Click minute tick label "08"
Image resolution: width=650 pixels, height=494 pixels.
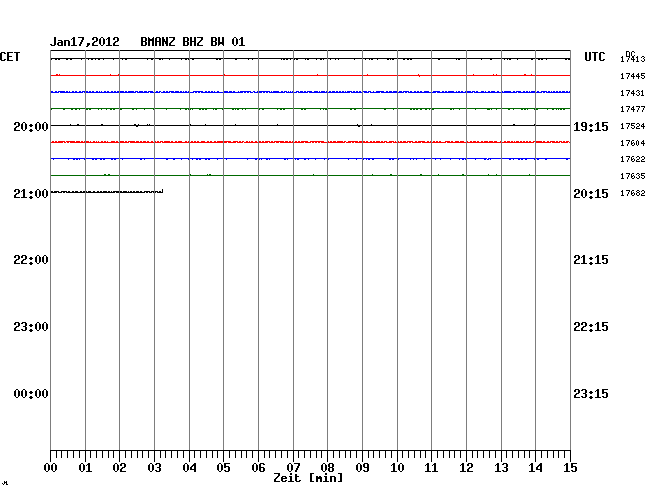[327, 468]
